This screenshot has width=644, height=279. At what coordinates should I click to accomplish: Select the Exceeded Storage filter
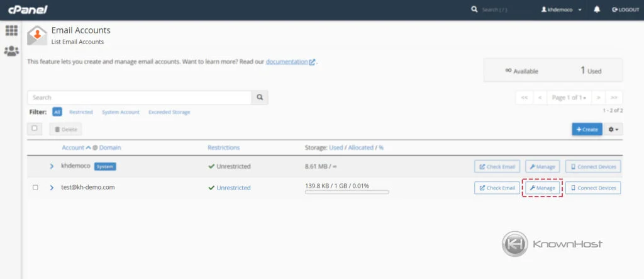pos(169,112)
